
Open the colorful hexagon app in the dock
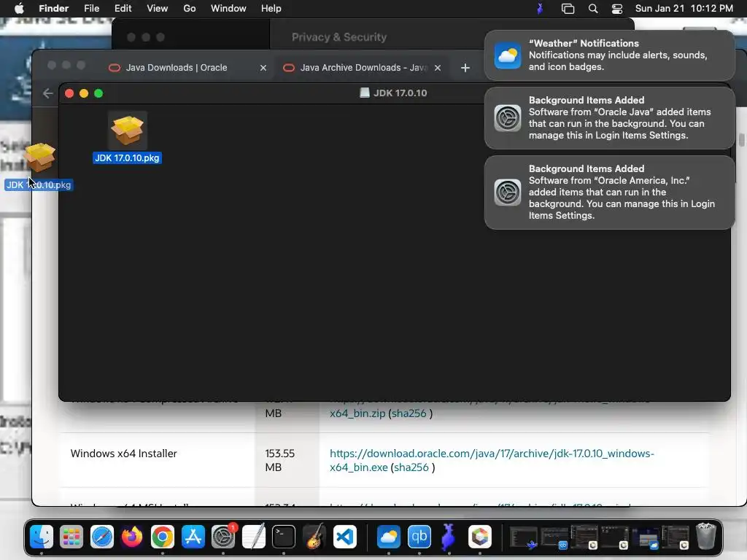click(x=480, y=537)
